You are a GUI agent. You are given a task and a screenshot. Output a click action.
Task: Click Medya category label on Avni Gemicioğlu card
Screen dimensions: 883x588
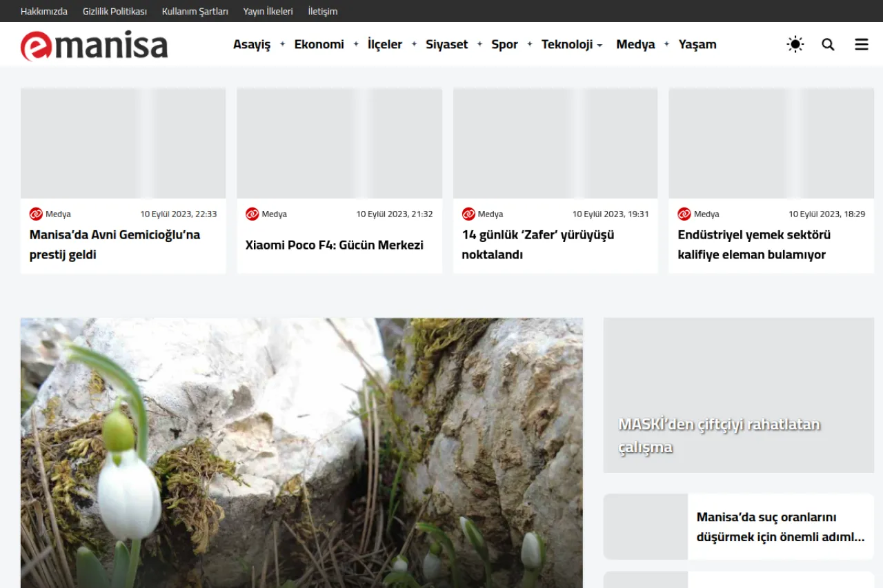tap(58, 214)
